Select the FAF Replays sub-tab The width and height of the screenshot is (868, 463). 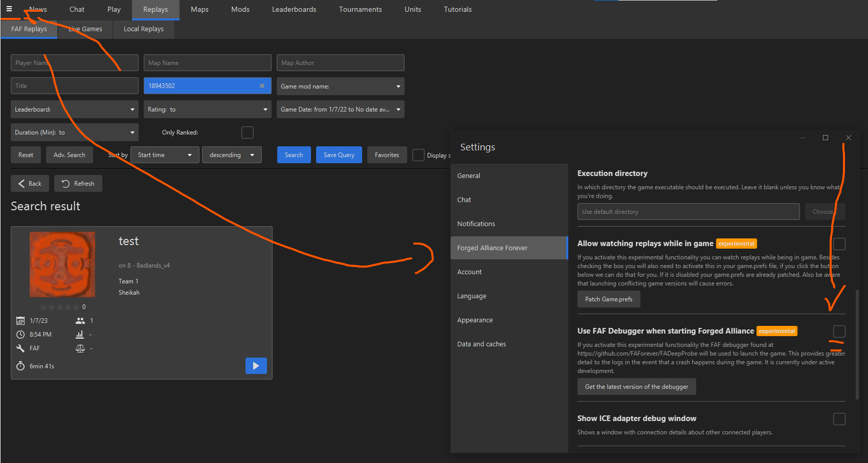(29, 29)
